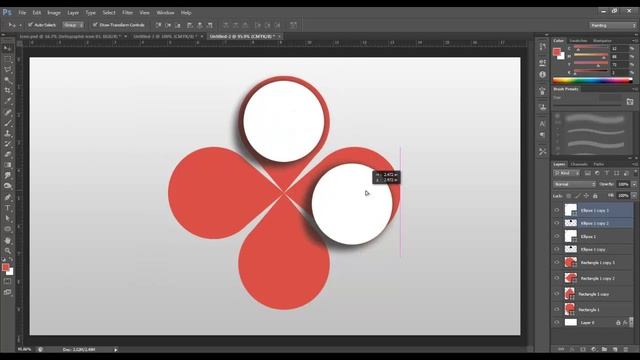The width and height of the screenshot is (640, 360).
Task: Select the Spot Healing Brush tool
Action: click(7, 112)
